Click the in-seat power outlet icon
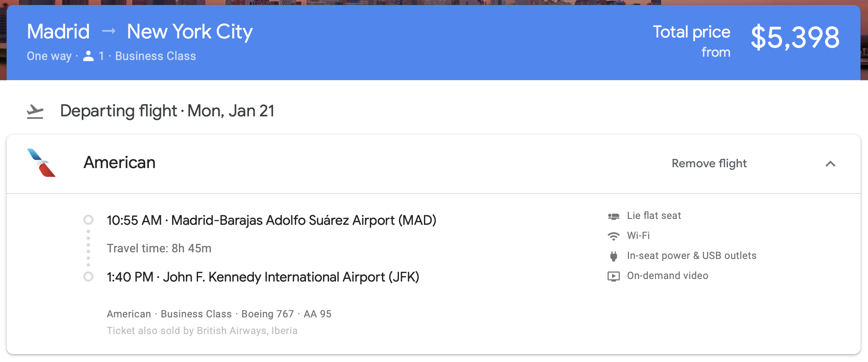The height and width of the screenshot is (362, 868). coord(613,255)
